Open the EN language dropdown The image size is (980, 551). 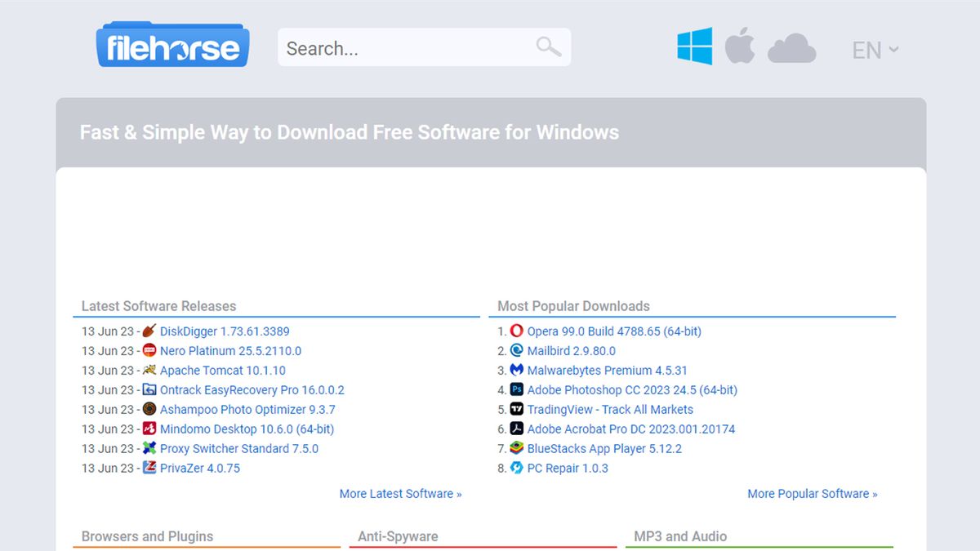coord(874,50)
